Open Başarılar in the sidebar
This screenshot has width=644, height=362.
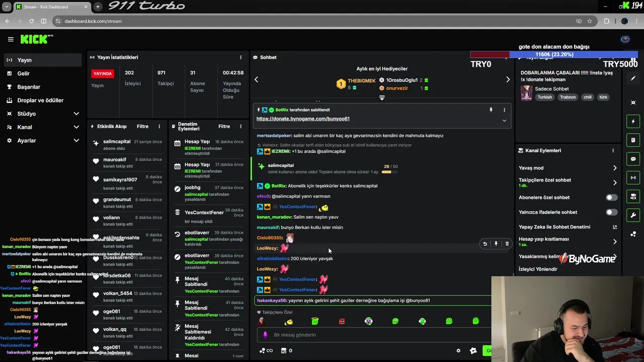pos(42,87)
